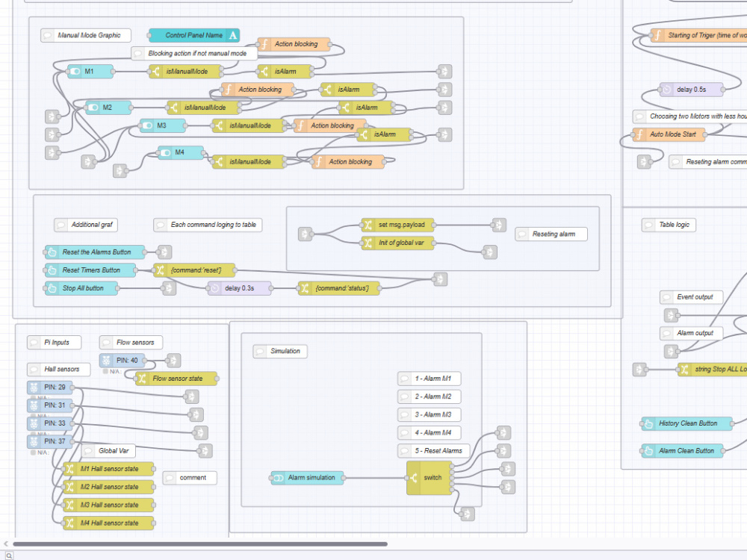Select the Global Var comment
The width and height of the screenshot is (747, 560).
point(108,451)
